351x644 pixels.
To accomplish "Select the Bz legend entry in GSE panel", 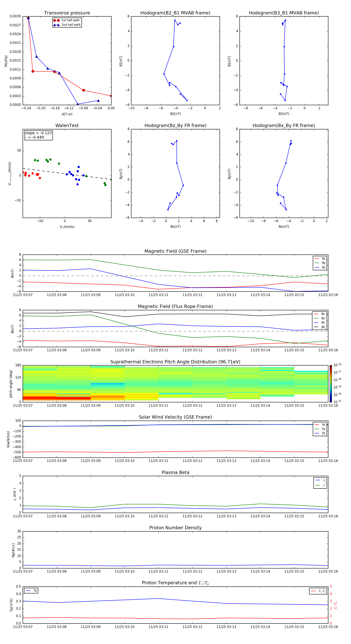I will coord(320,267).
